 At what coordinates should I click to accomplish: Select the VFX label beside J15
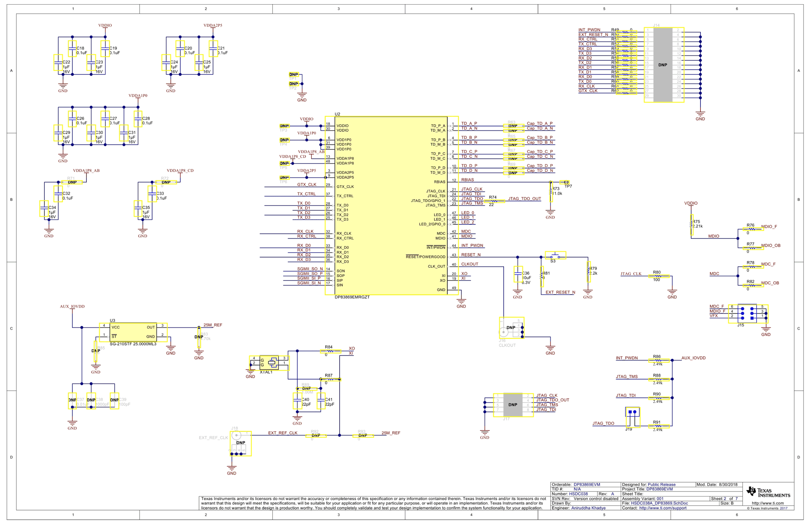click(x=714, y=316)
